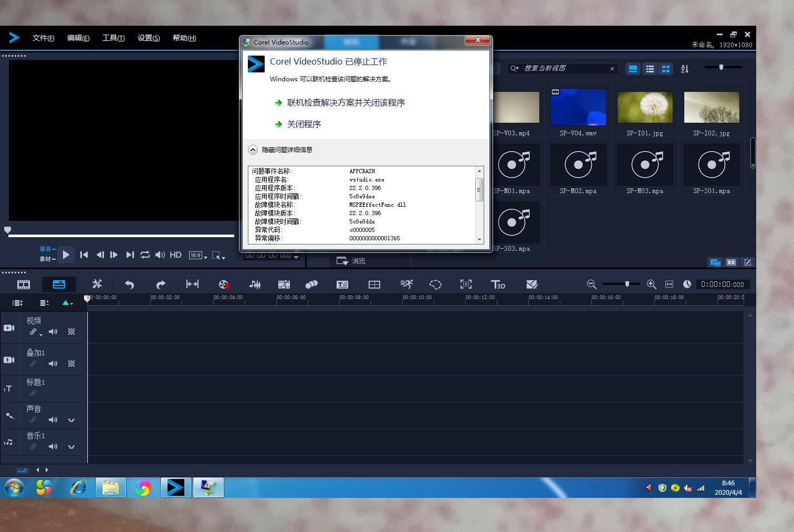This screenshot has height=532, width=794.
Task: Open the record/capture option icon
Action: pyautogui.click(x=224, y=284)
